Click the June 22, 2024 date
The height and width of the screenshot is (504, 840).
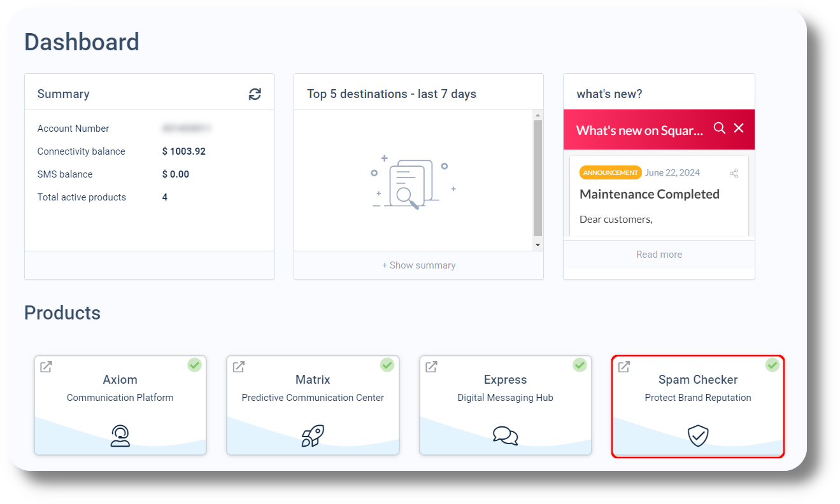[x=673, y=172]
